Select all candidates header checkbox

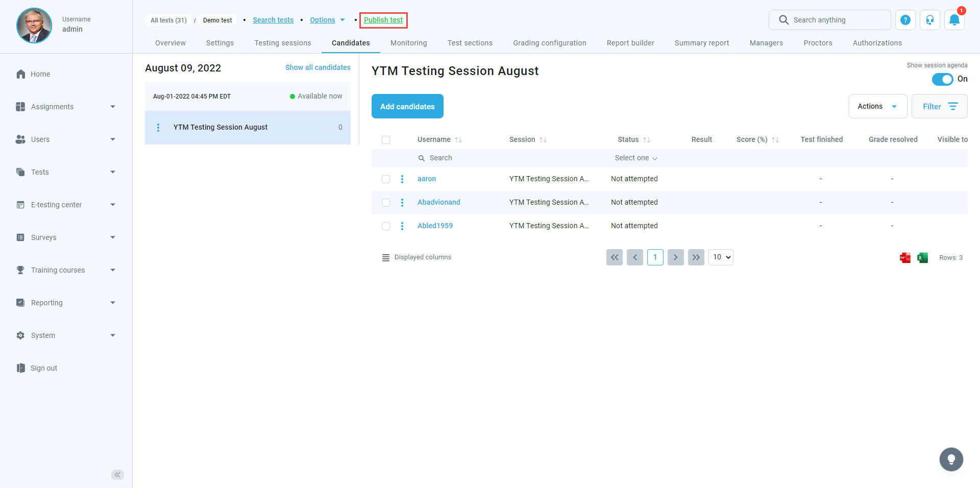point(386,140)
